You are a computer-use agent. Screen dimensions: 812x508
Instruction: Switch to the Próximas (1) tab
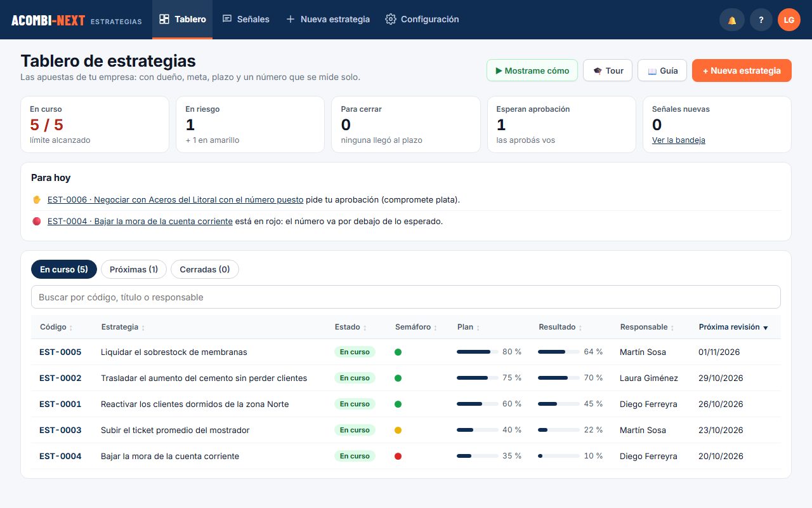pyautogui.click(x=134, y=269)
